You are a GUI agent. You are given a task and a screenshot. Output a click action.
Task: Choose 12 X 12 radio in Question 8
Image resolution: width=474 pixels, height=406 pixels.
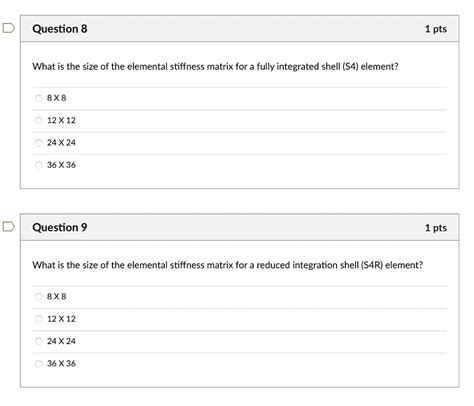39,120
